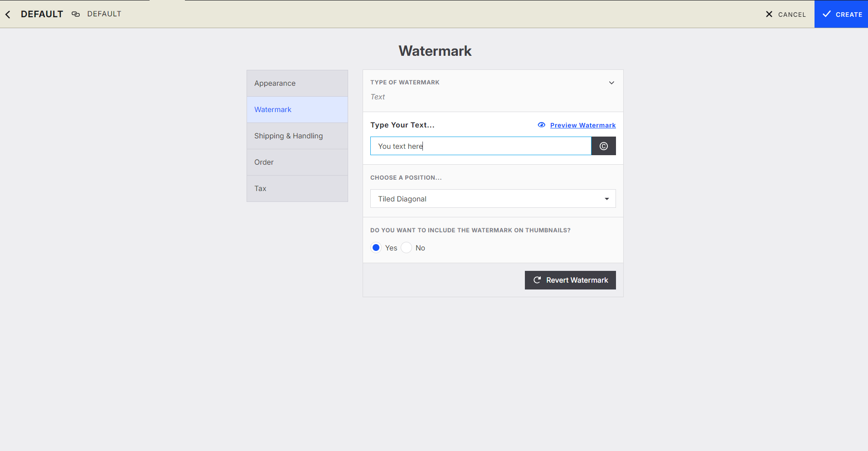Click the eye icon for preview
Screen dimensions: 868x451
(x=541, y=125)
